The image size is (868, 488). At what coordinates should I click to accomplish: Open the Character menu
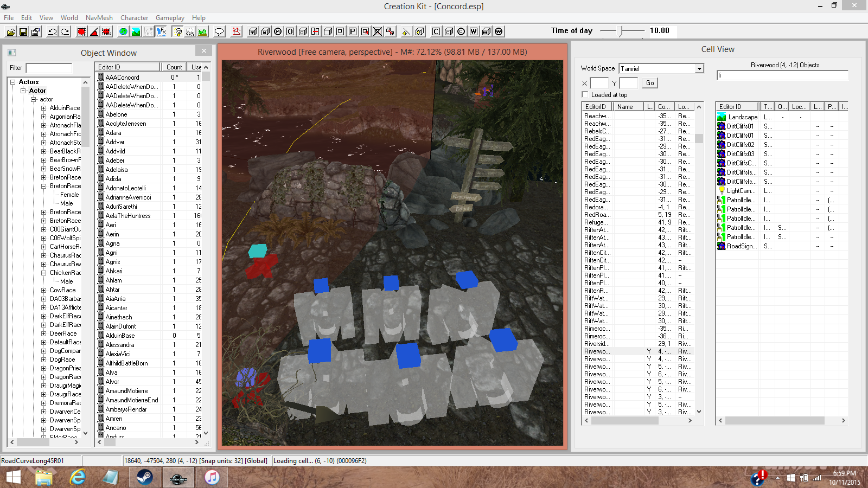134,18
